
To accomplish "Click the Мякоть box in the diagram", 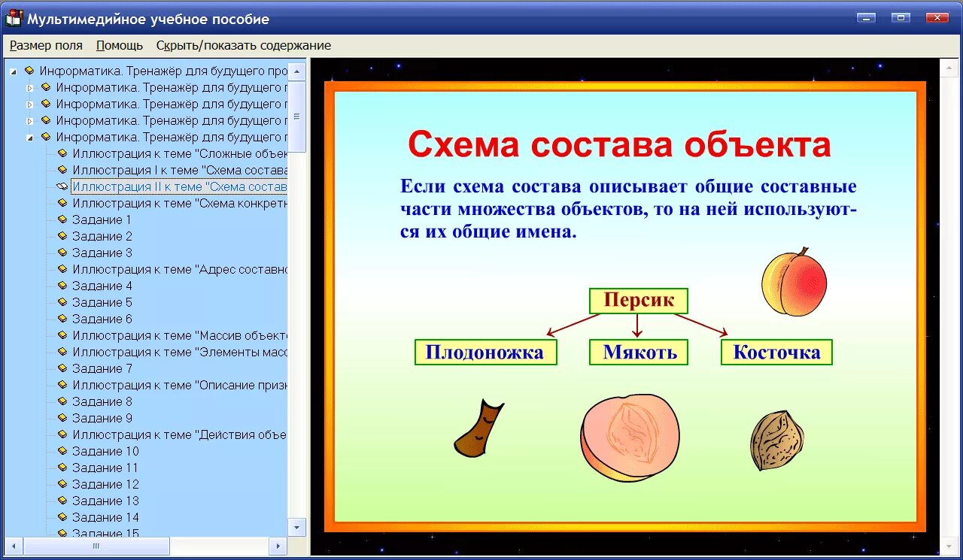I will 639,352.
